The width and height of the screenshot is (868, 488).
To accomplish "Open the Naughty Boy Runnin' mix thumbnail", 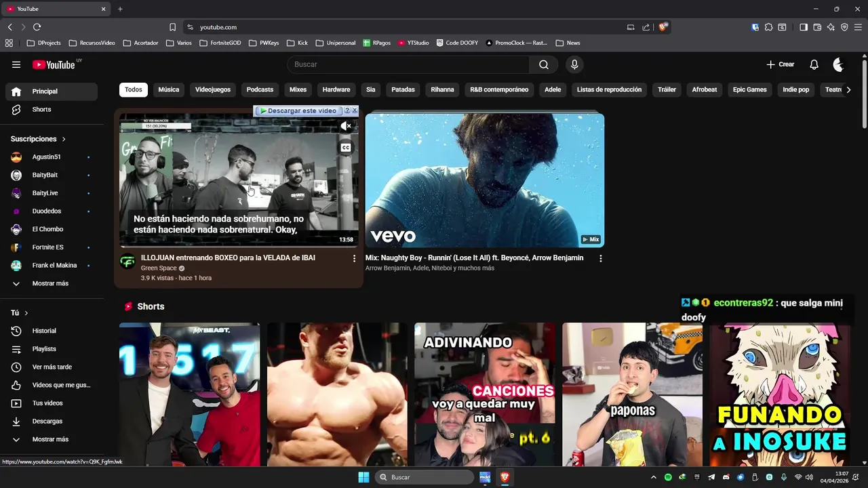I will point(485,180).
